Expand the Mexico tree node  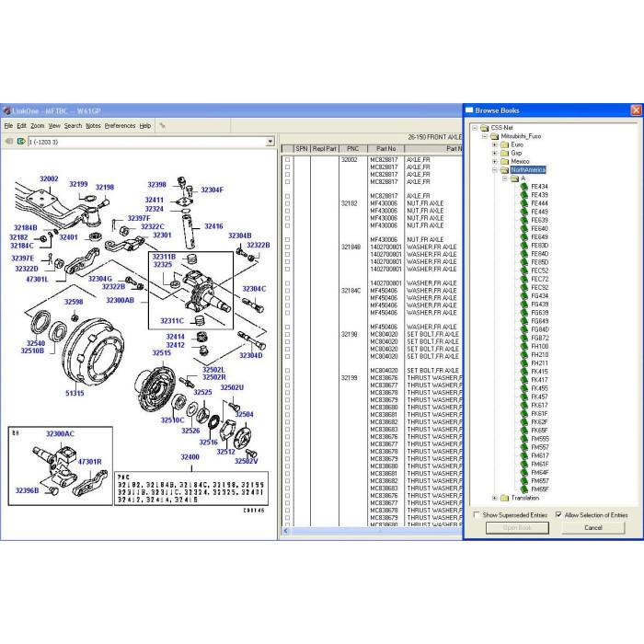tap(495, 161)
